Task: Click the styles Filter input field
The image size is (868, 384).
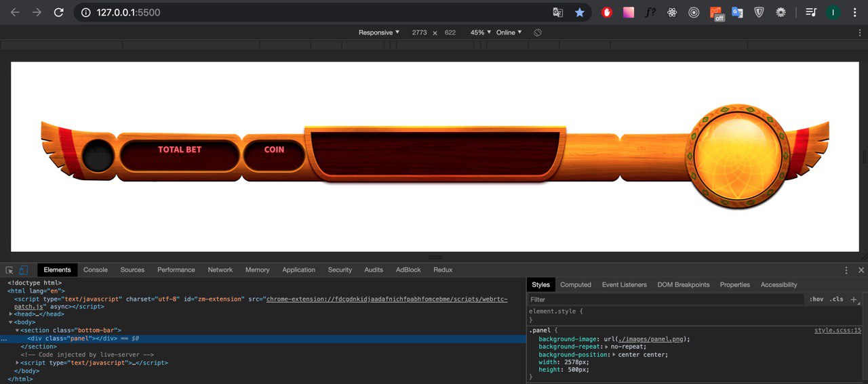Action: [x=665, y=299]
